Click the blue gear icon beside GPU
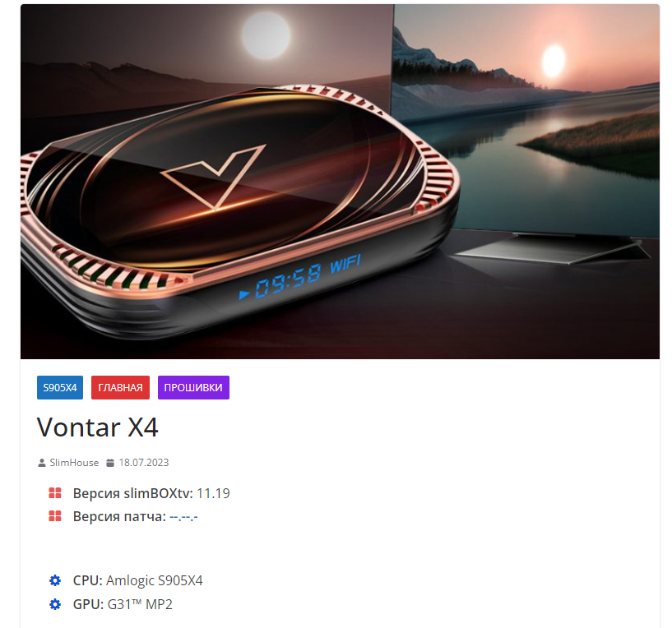Screen dimensions: 672x628 click(55, 604)
